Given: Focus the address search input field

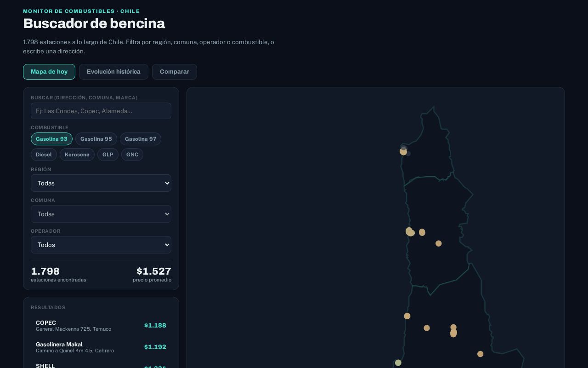Looking at the screenshot, I should pos(101,111).
